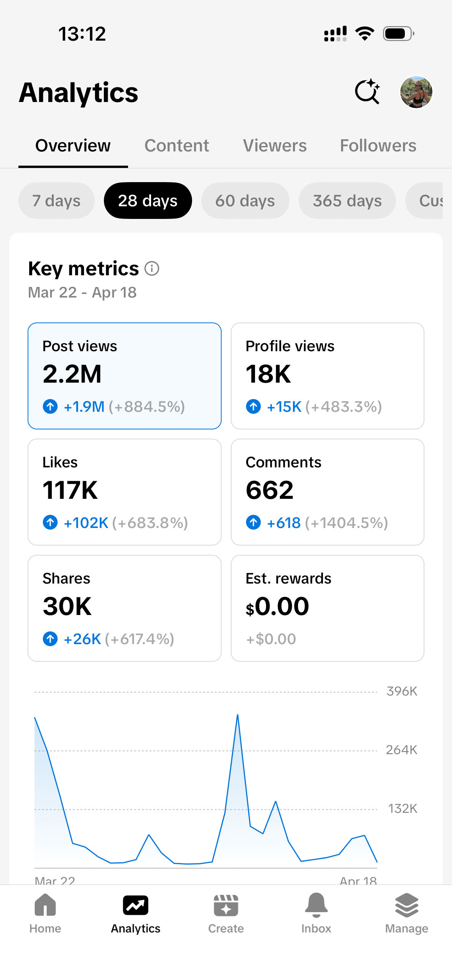Select the Likes metric card
Viewport: 452px width, 980px height.
125,492
